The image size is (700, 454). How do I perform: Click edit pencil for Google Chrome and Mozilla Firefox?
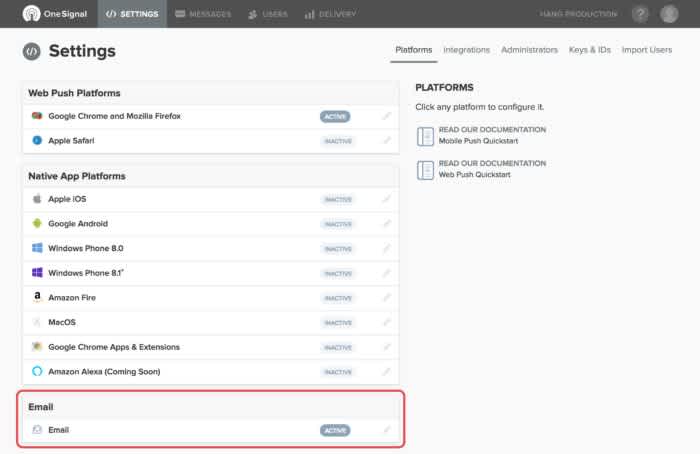(x=387, y=116)
